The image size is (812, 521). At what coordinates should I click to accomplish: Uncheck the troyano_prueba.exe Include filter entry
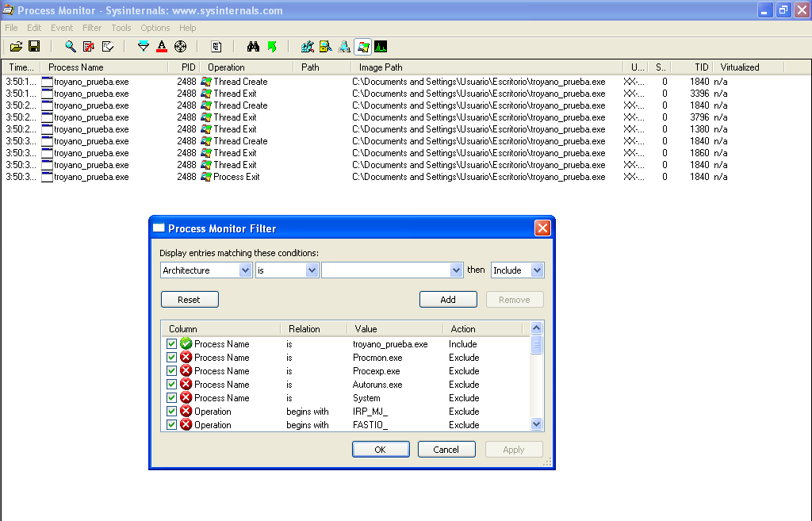(x=172, y=343)
